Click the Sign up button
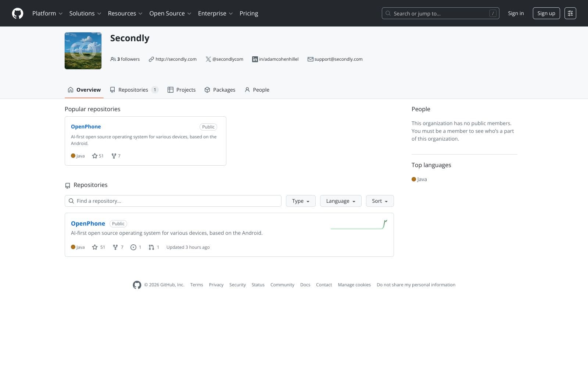Screen dimensions: 588x368 (546, 13)
